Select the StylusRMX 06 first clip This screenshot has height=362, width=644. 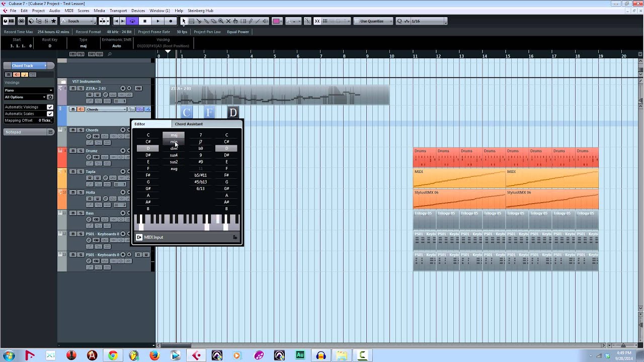click(x=459, y=199)
